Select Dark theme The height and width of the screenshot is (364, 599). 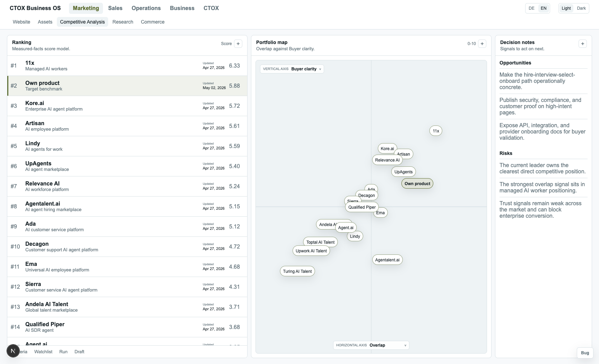tap(581, 8)
